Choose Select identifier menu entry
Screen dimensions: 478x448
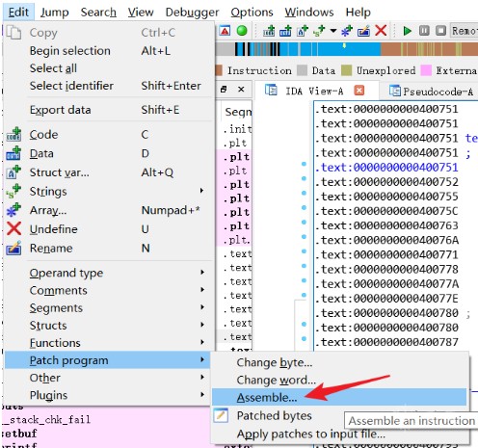coord(109,86)
